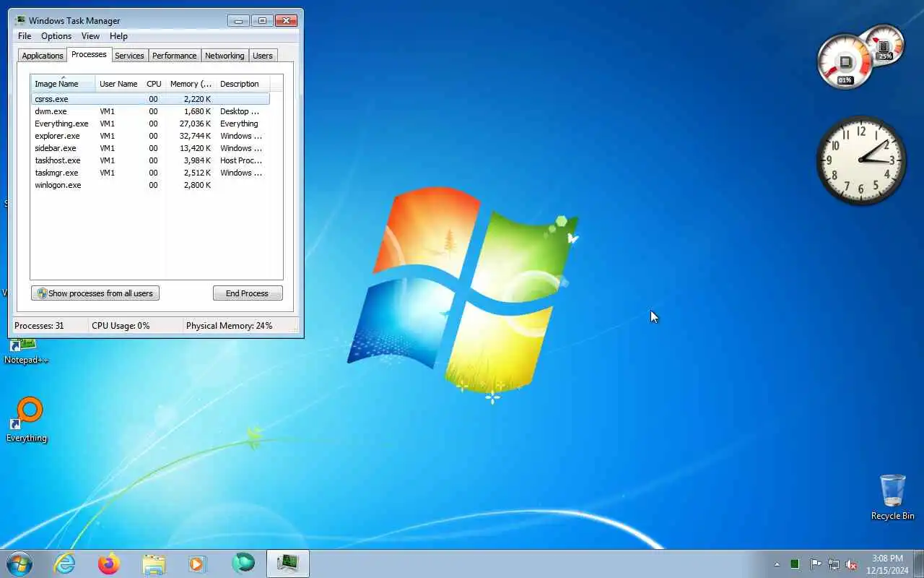Viewport: 924px width, 578px height.
Task: Click the analog clock gadget
Action: (861, 160)
